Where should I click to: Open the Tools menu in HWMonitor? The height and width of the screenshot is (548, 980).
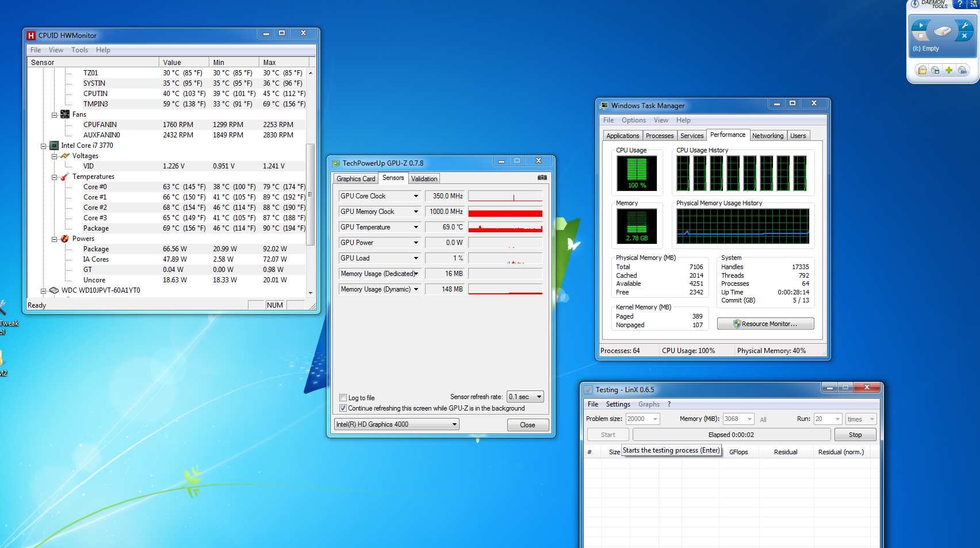tap(79, 50)
